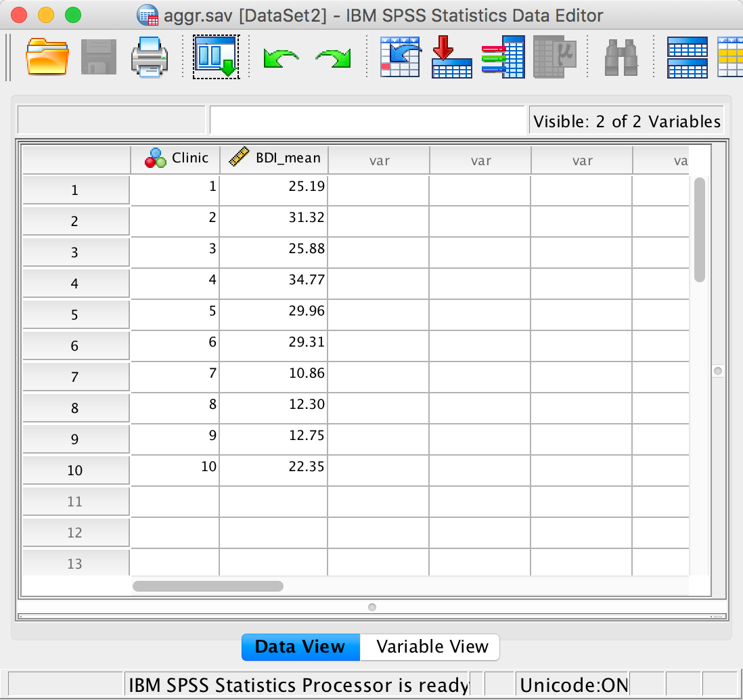Select row 7 header

click(x=75, y=377)
